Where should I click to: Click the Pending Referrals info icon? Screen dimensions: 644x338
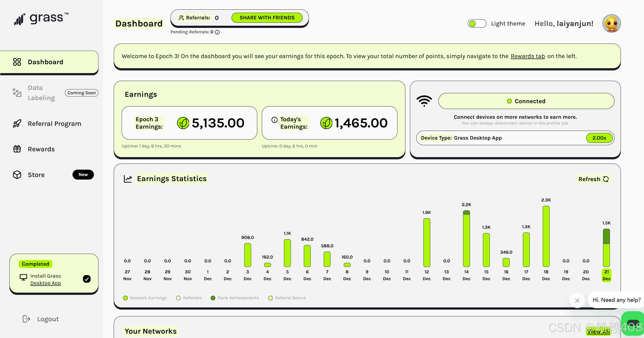point(217,32)
